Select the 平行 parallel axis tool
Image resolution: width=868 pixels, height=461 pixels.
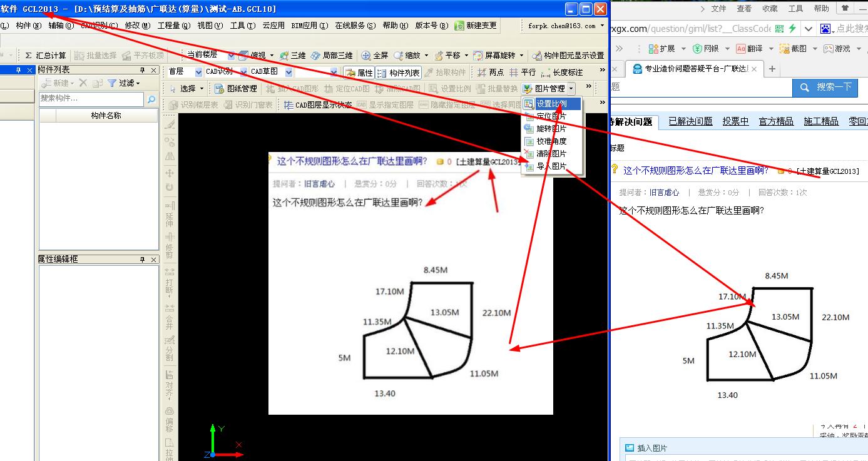coord(522,73)
